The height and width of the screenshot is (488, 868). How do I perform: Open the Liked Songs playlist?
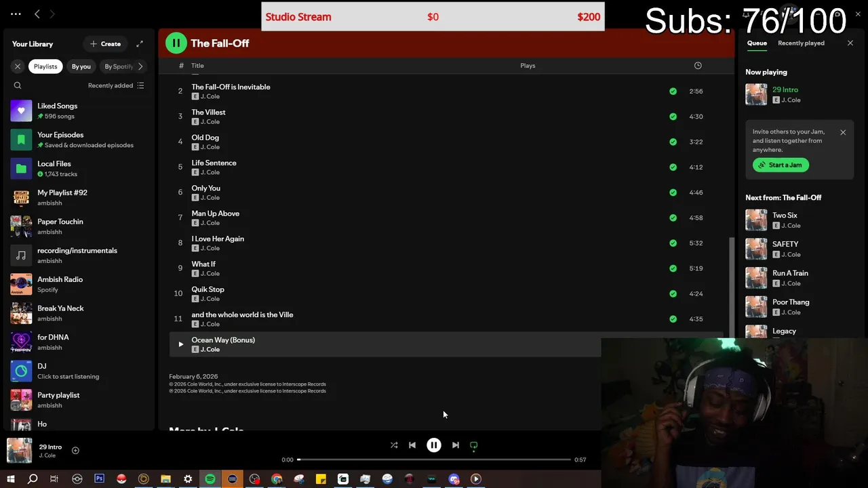pyautogui.click(x=78, y=110)
